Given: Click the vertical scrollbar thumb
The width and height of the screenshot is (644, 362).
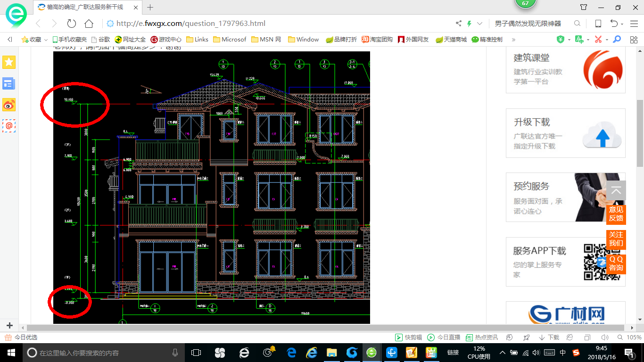Looking at the screenshot, I should (640, 133).
